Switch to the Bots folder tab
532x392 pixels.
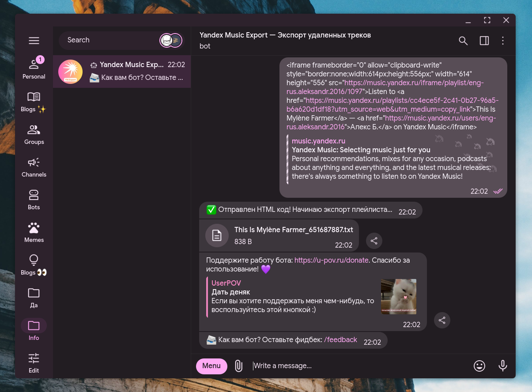pos(34,200)
